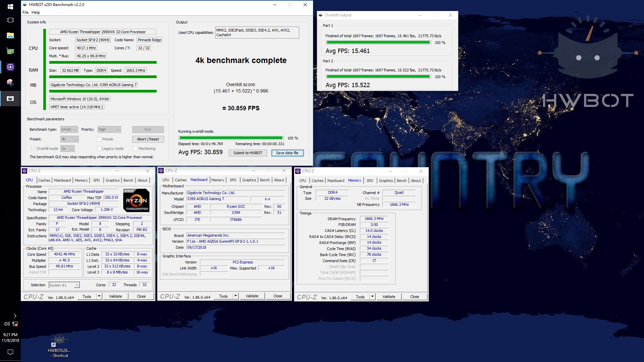The width and height of the screenshot is (644, 362).
Task: Open the Benchmark type 64-bit dropdown
Action: pyautogui.click(x=69, y=129)
